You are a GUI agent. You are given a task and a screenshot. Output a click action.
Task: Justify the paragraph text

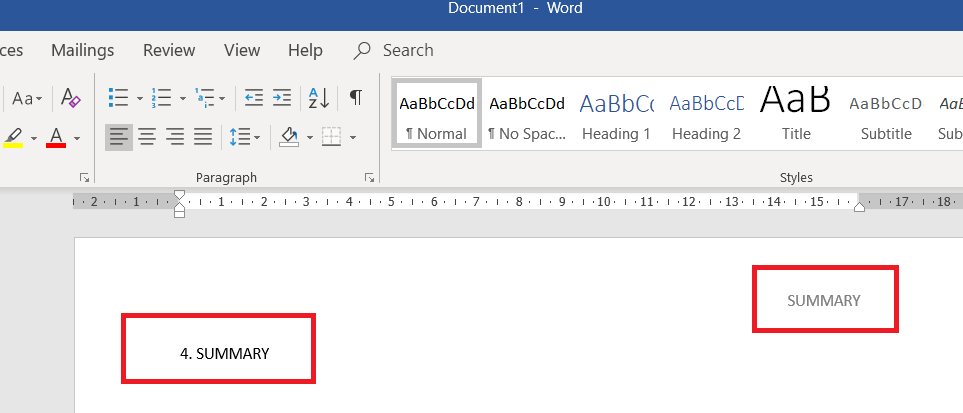point(203,136)
